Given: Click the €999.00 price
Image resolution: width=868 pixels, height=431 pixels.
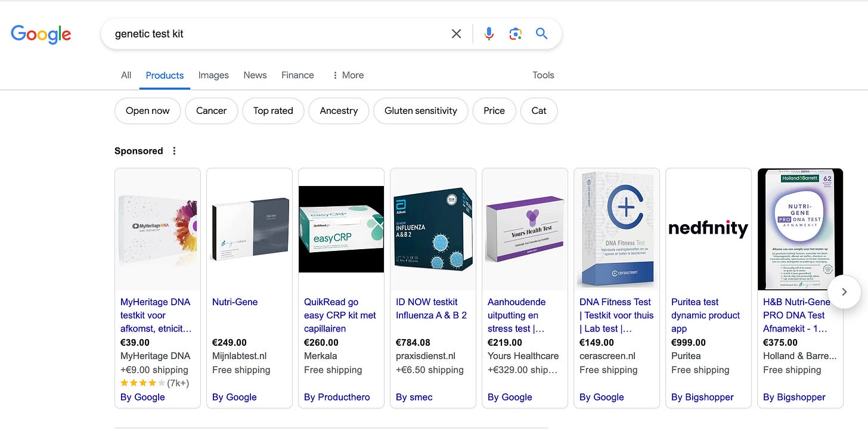Looking at the screenshot, I should tap(689, 343).
